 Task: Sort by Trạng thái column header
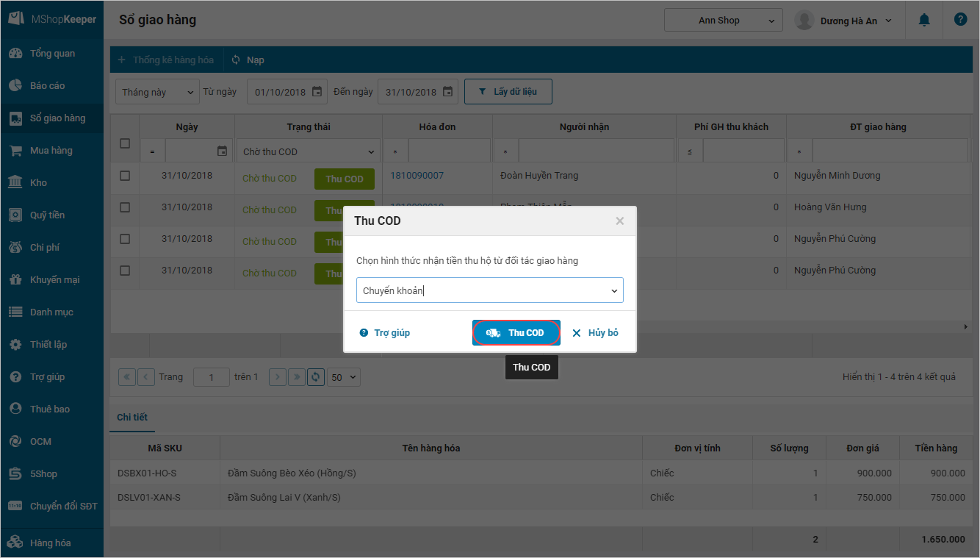point(309,126)
